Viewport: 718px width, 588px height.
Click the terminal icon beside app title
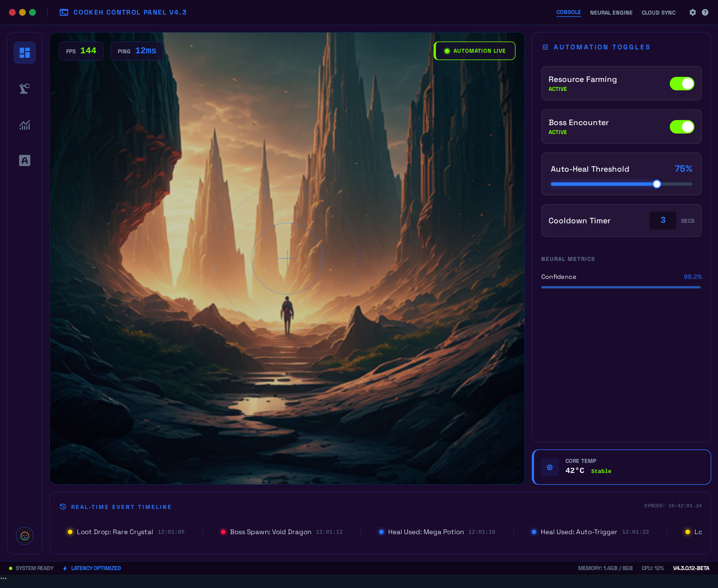click(64, 13)
